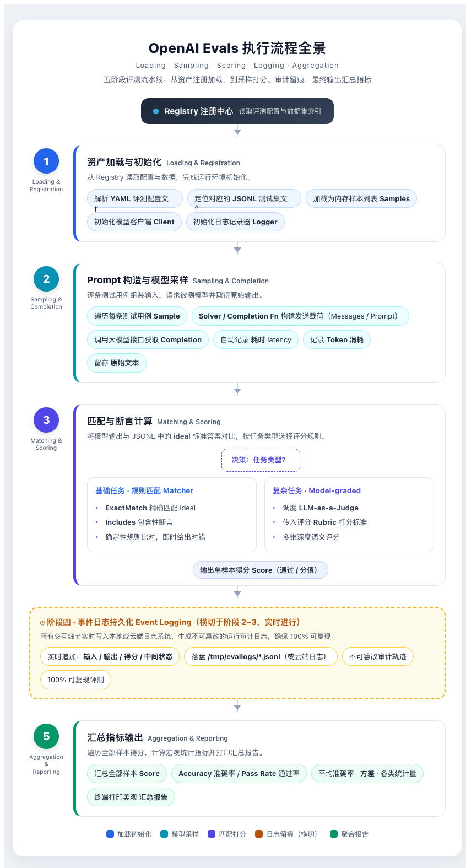The image size is (466, 868).
Task: Click the title OpenAI Evals 执行流程全景
Action: coord(237,48)
